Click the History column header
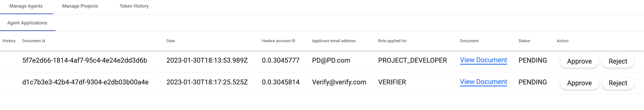 click(9, 41)
